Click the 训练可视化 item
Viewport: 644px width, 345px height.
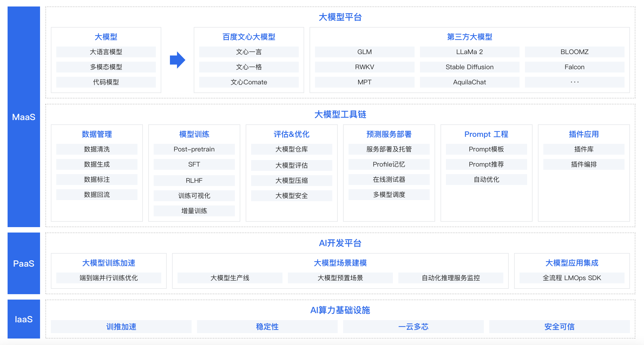[194, 196]
